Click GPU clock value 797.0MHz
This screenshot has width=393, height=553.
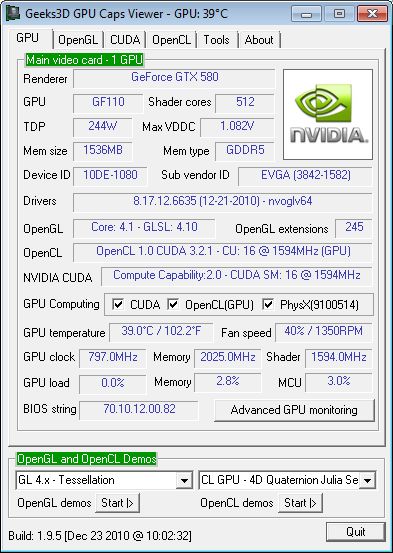coord(113,358)
